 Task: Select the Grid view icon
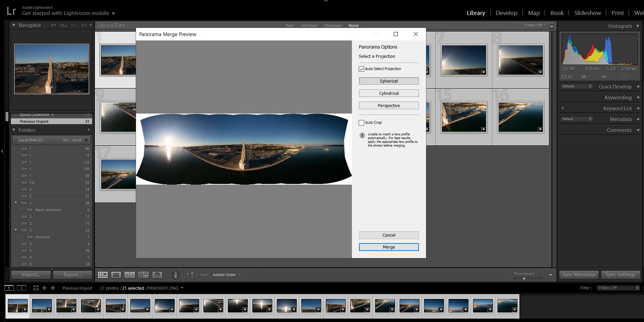102,275
